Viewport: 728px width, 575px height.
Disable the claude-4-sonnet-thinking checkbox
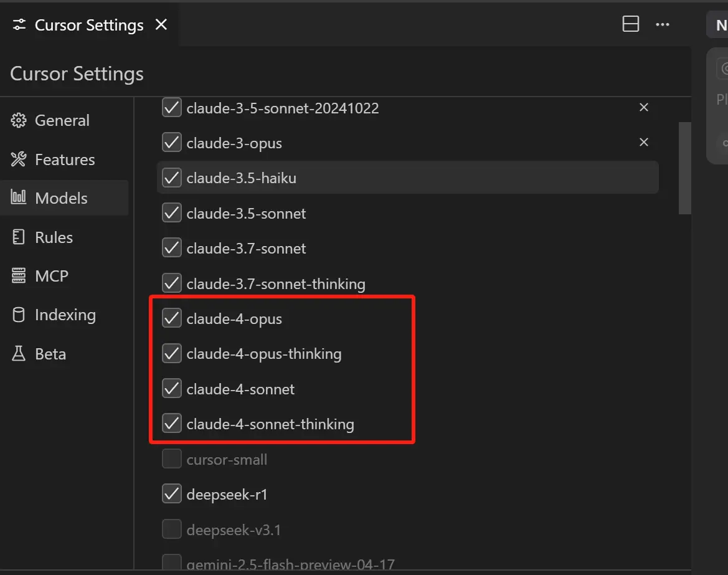coord(172,424)
